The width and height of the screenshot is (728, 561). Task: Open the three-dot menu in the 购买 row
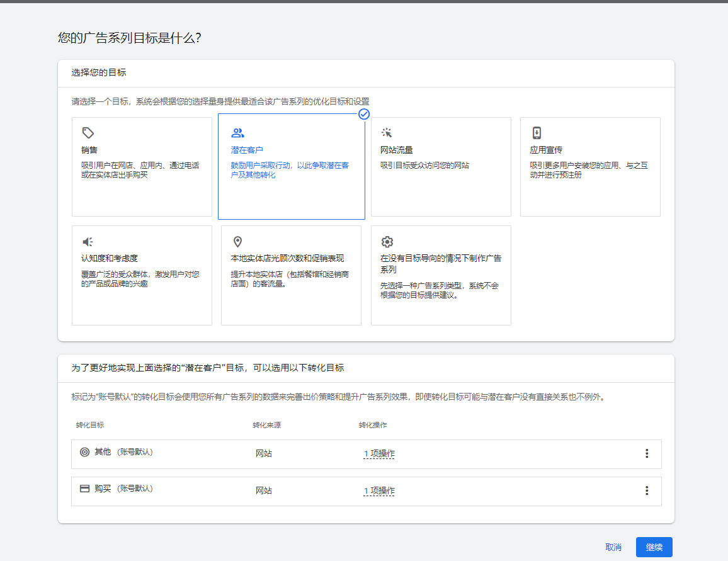647,491
